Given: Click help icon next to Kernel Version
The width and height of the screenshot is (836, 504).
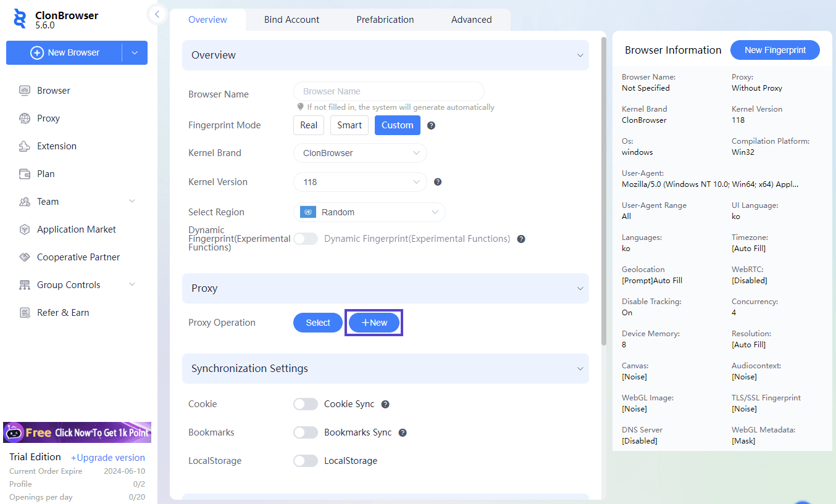Looking at the screenshot, I should click(x=438, y=182).
